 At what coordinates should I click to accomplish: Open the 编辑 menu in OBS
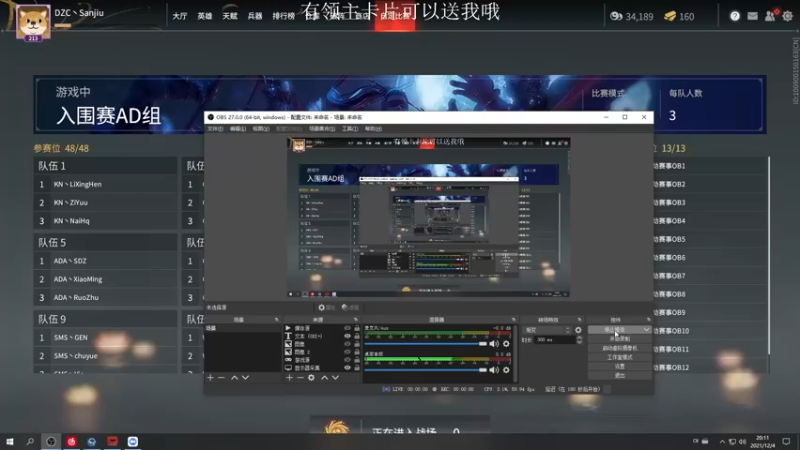[x=238, y=129]
